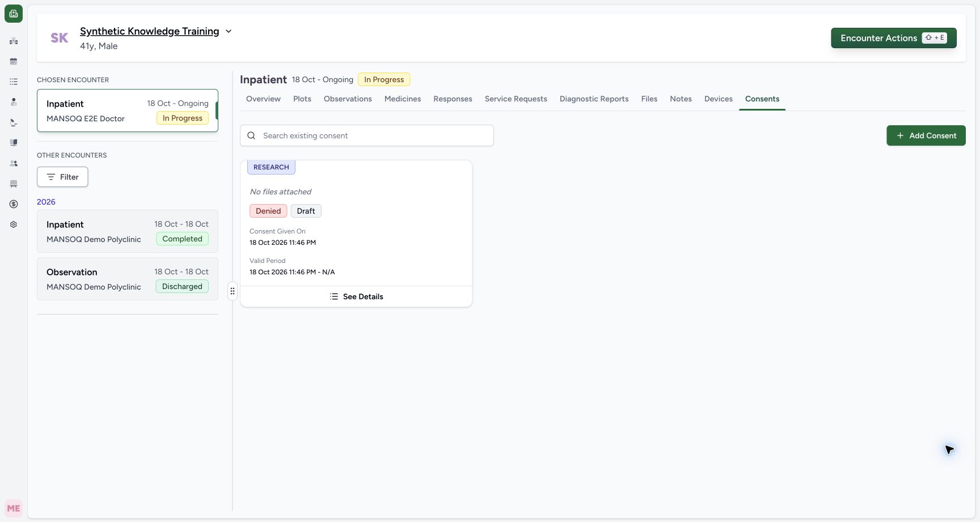Click the CHOSEN ENCOUNTER section label

pyautogui.click(x=73, y=80)
